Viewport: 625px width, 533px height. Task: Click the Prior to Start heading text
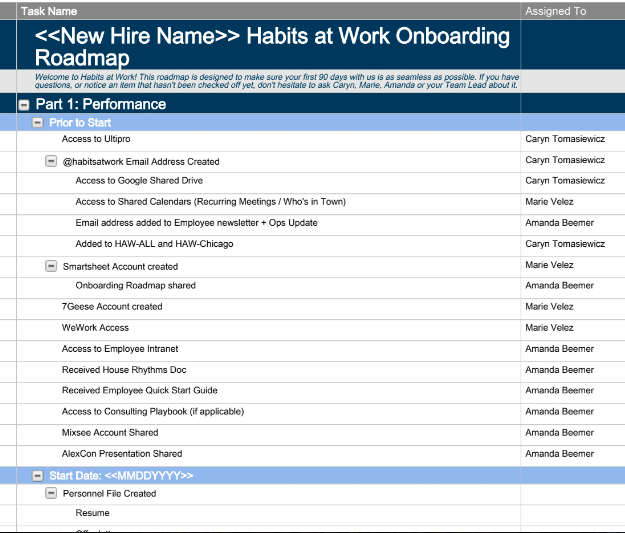80,123
